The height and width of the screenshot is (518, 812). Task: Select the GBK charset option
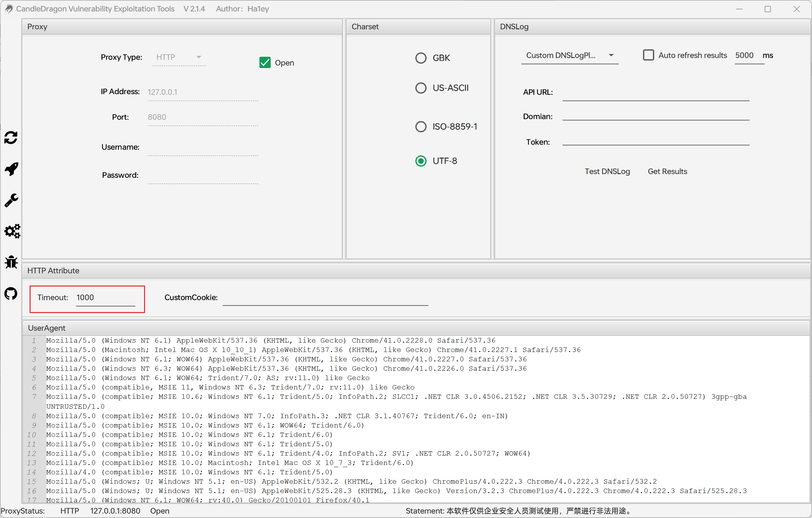pyautogui.click(x=420, y=58)
